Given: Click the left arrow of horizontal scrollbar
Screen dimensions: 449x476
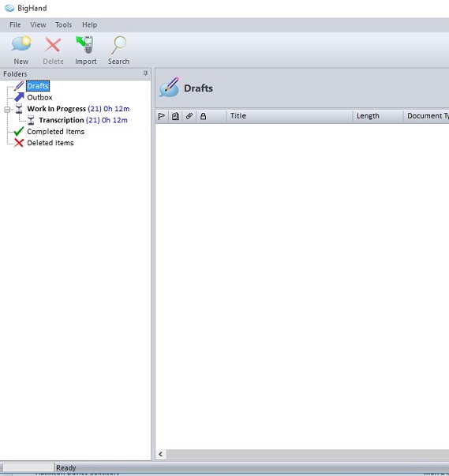Looking at the screenshot, I should pyautogui.click(x=161, y=454).
